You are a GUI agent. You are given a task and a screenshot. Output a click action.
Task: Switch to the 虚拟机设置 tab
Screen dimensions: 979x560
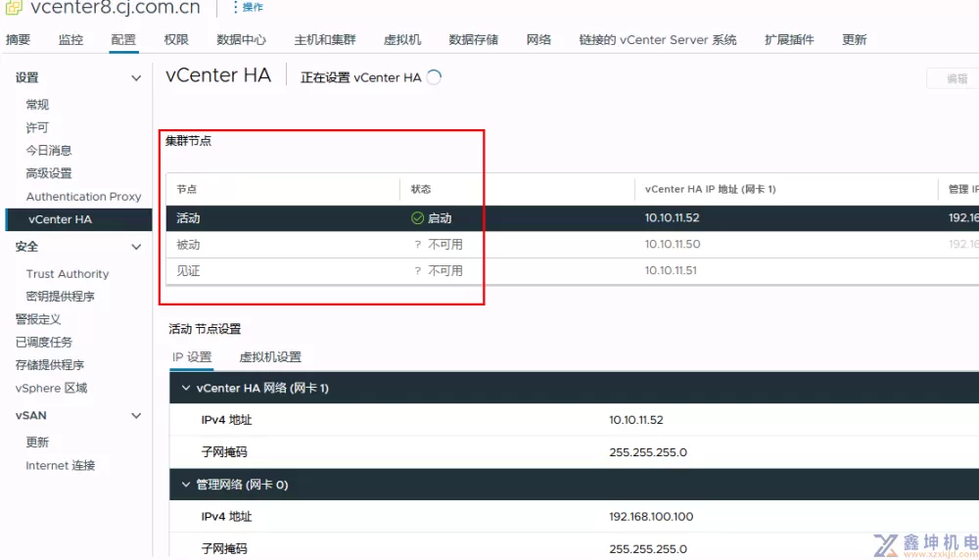(x=270, y=357)
